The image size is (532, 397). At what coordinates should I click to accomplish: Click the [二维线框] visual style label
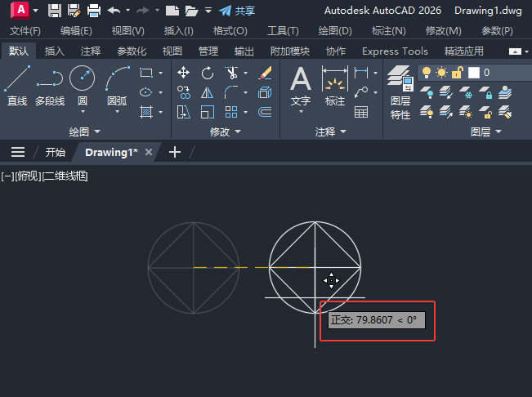[65, 176]
